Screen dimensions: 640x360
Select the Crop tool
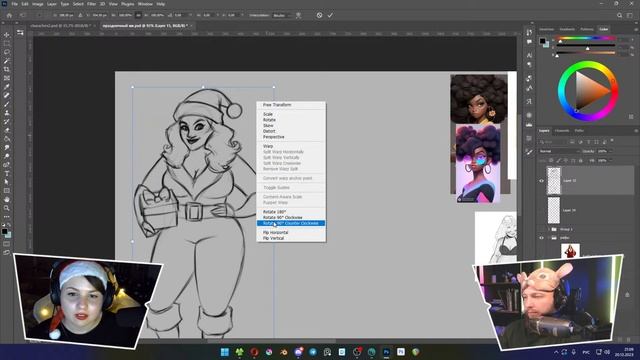tap(7, 69)
